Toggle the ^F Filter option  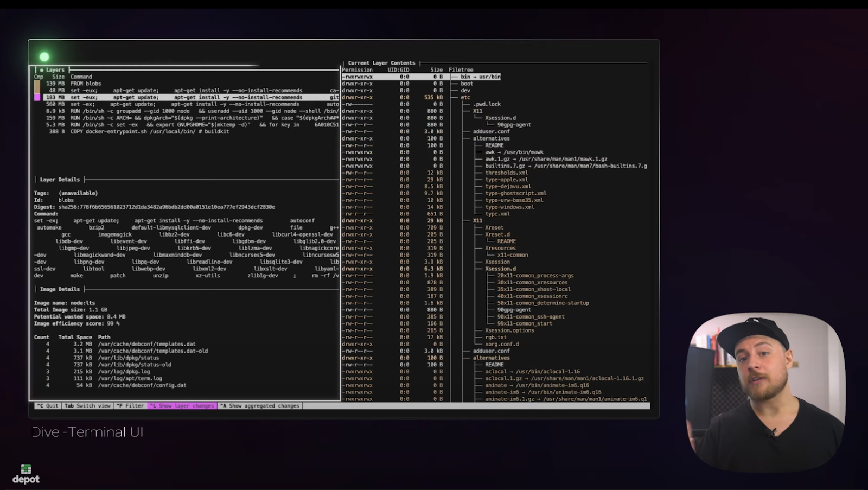click(x=130, y=406)
